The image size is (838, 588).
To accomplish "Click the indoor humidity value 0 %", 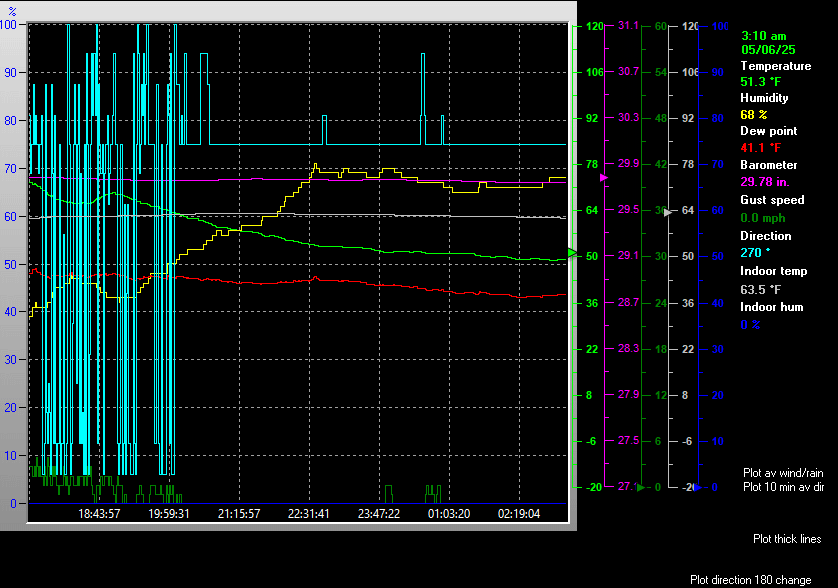I will [x=750, y=324].
